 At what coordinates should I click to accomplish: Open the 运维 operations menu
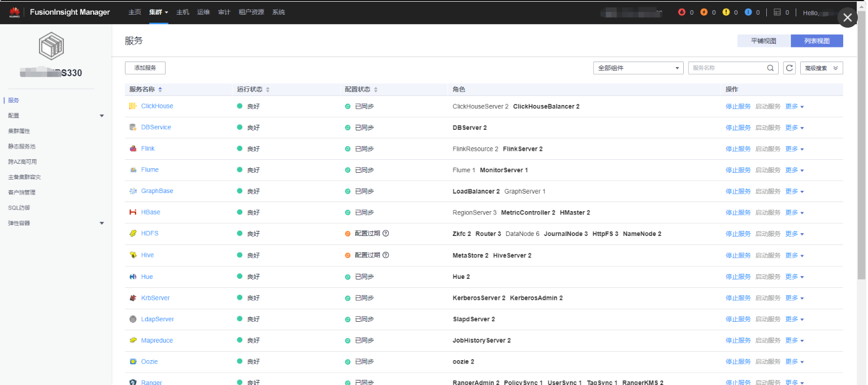[x=203, y=12]
